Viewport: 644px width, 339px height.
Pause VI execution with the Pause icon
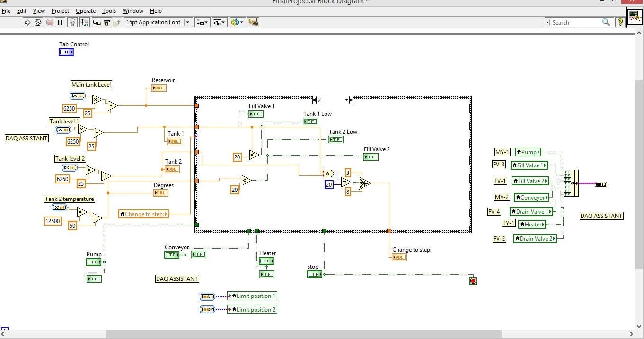(60, 22)
